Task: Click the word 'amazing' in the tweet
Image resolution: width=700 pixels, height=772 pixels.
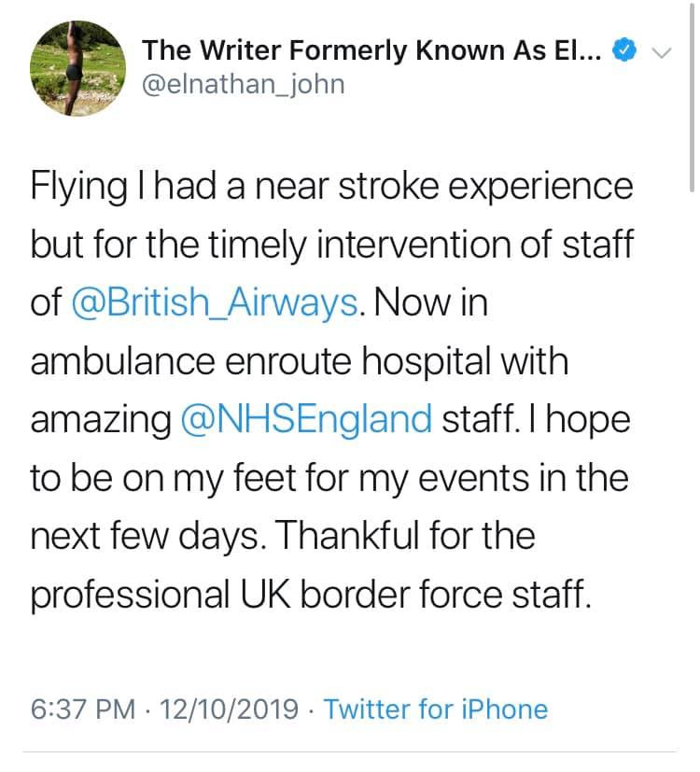Action: point(103,419)
